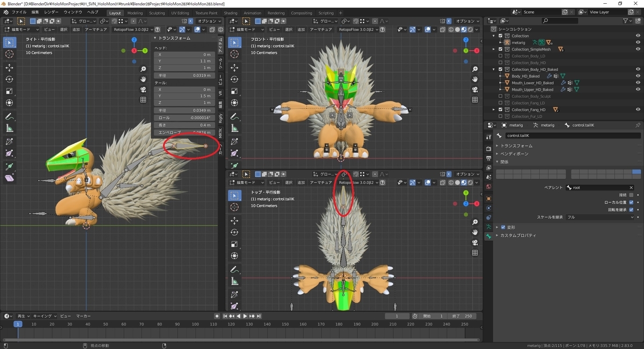Open 追加 menu in right ortho viewport
The height and width of the screenshot is (349, 644).
(x=76, y=30)
